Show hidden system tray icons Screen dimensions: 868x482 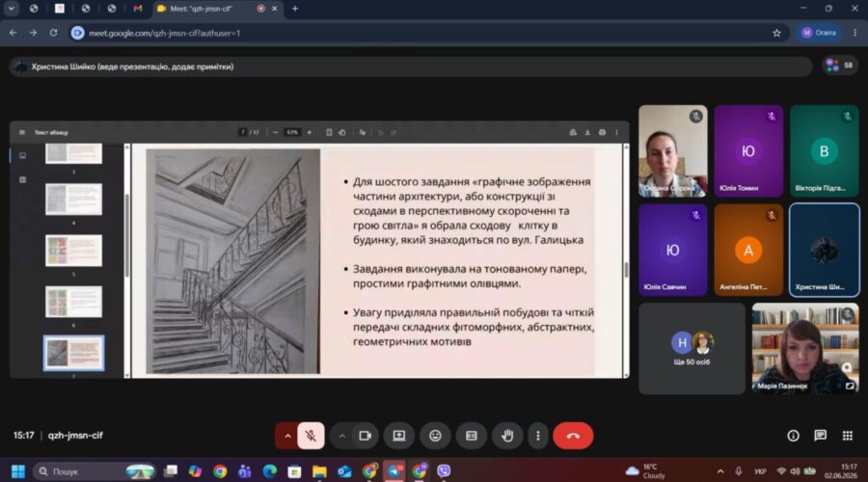(720, 471)
